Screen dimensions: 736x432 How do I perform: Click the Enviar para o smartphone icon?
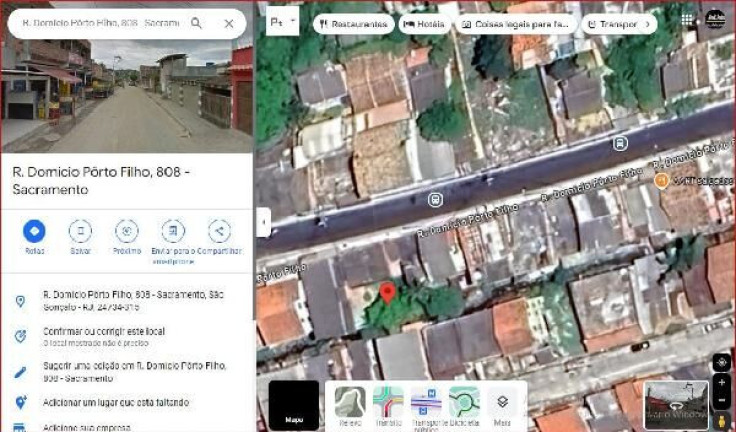(x=173, y=231)
